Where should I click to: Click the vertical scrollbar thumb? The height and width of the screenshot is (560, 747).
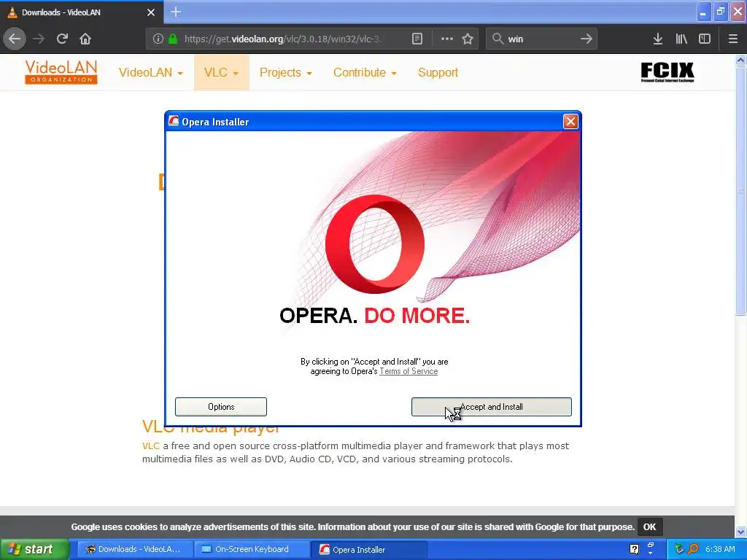click(x=741, y=190)
